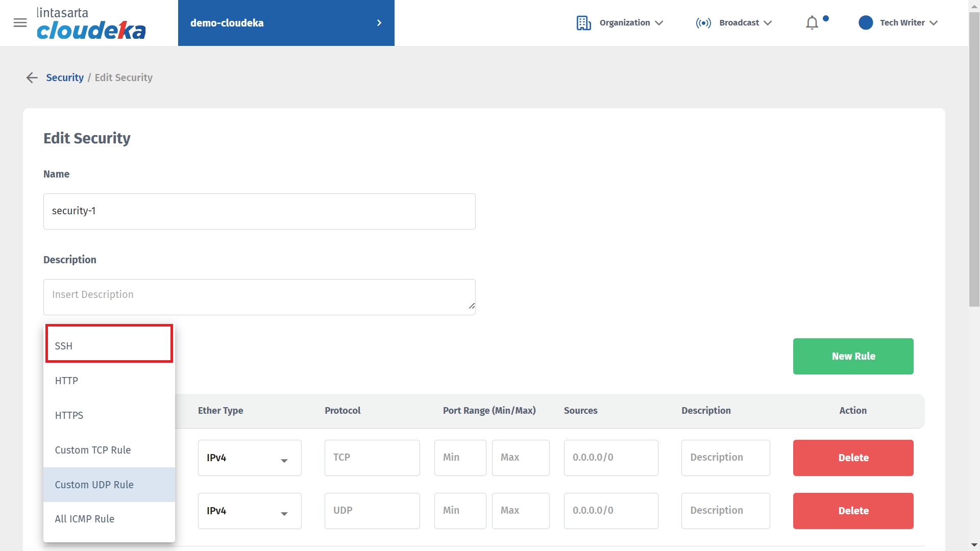Click the page vertical scrollbar

pos(974,158)
